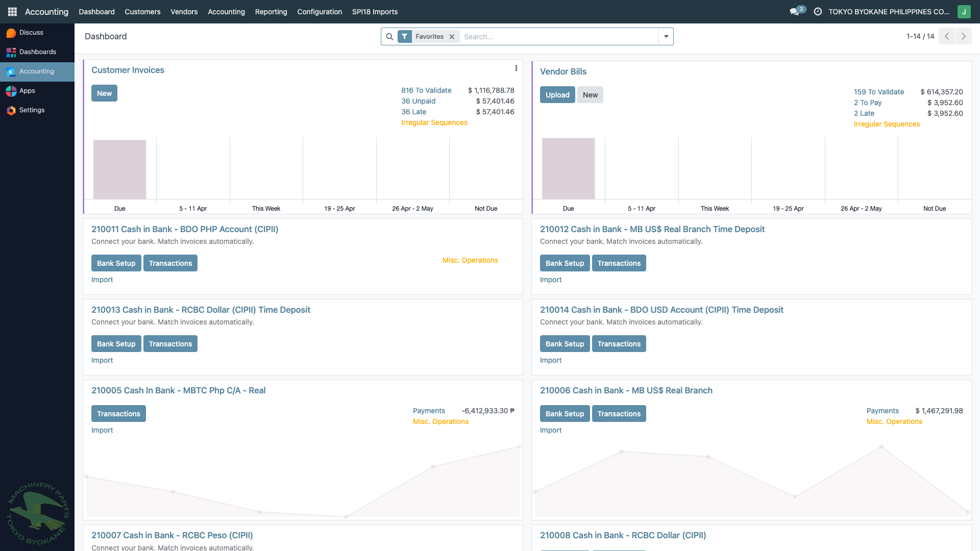Check messages via the conversations bubble icon
The width and height of the screenshot is (980, 551).
click(x=795, y=11)
